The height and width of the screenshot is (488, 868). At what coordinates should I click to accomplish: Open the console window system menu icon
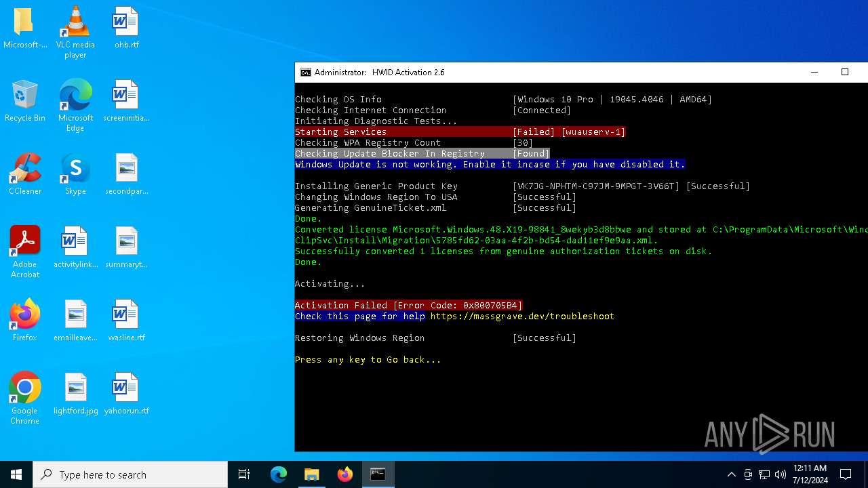pos(306,73)
